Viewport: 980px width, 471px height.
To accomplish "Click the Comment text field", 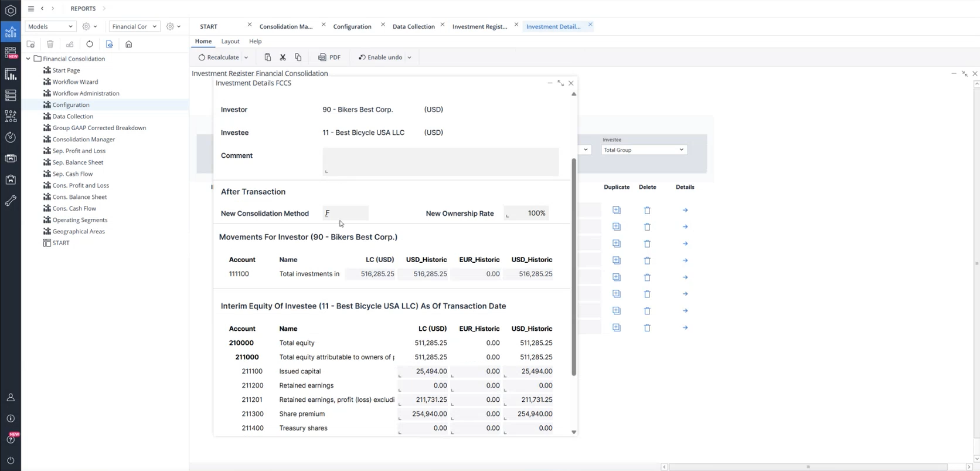I will (440, 161).
